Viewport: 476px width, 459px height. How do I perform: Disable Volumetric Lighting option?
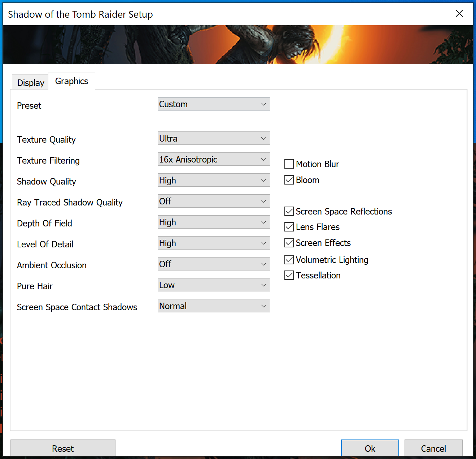click(289, 260)
